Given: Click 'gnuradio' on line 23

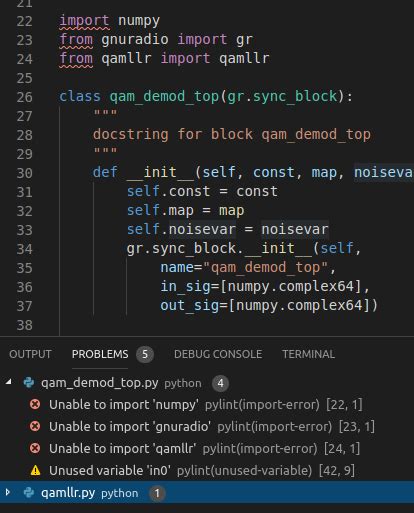Looking at the screenshot, I should (x=135, y=40).
